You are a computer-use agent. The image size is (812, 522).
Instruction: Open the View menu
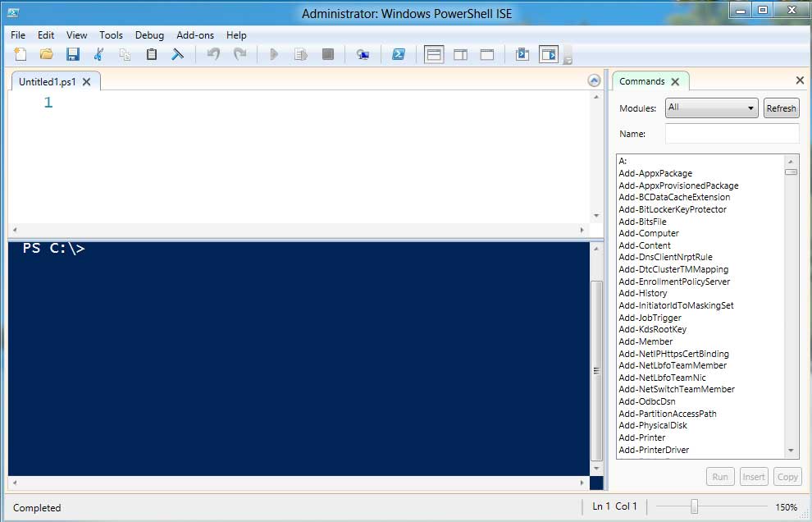(76, 34)
